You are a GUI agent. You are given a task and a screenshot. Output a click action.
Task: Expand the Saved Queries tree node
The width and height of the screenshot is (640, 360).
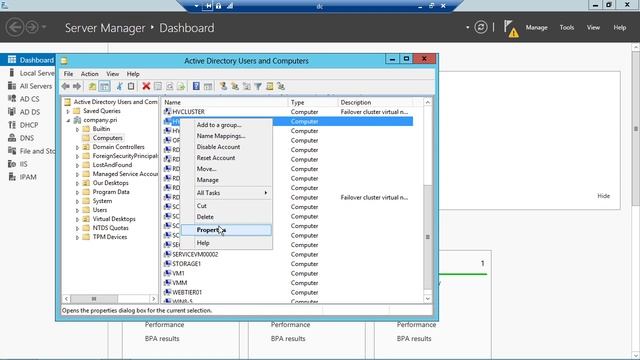coord(68,111)
